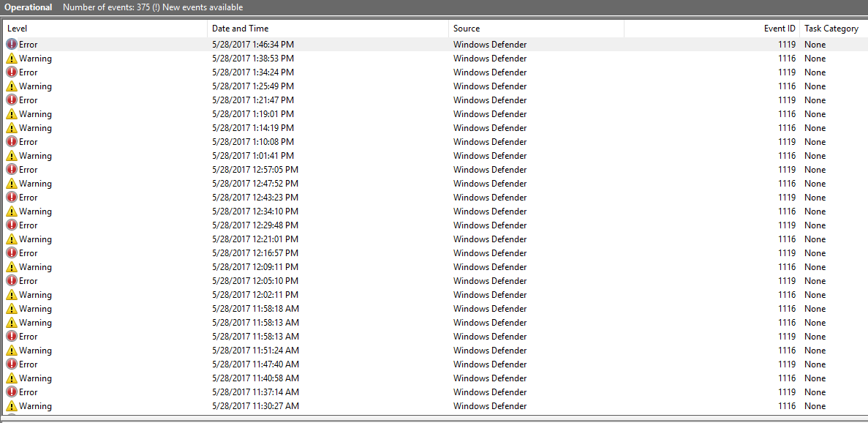Click Event ID 1119 in 12:05:10 PM row

787,281
